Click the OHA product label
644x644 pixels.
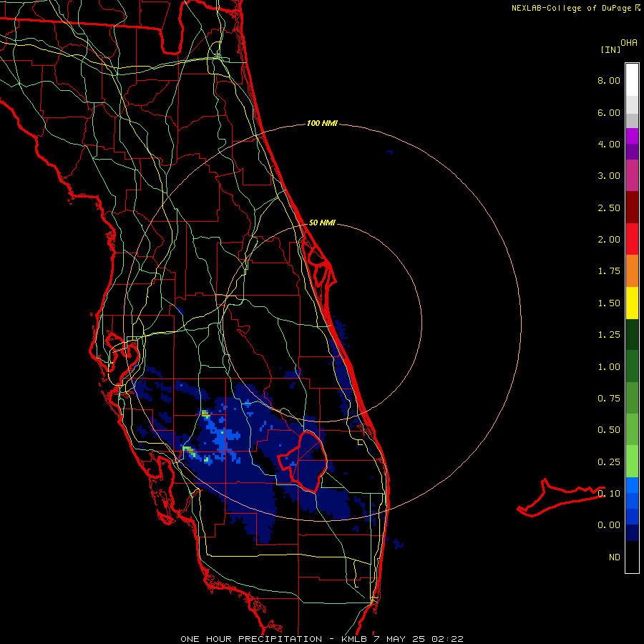point(629,42)
